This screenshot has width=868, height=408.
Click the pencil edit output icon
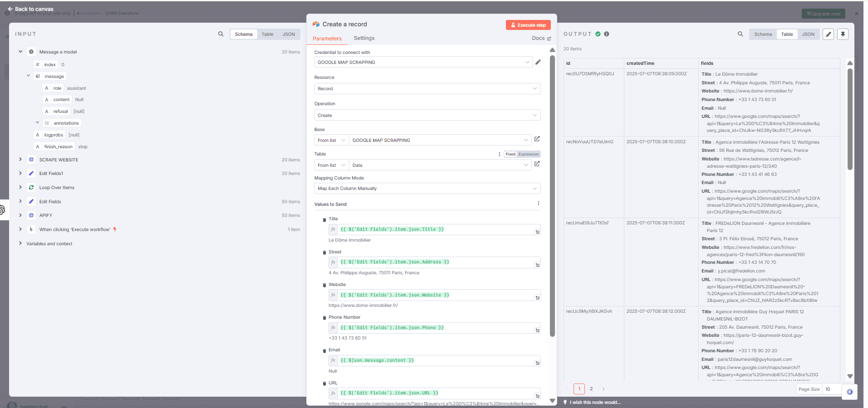pyautogui.click(x=828, y=34)
